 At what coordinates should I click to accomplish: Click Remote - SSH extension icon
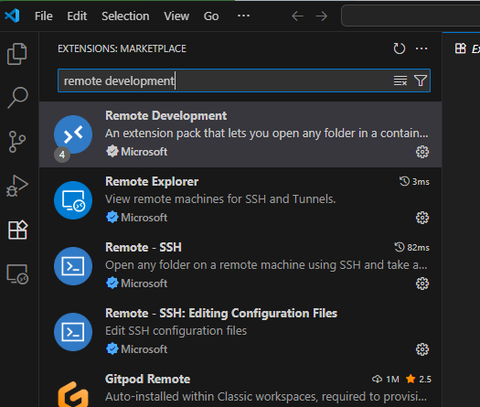(x=73, y=266)
